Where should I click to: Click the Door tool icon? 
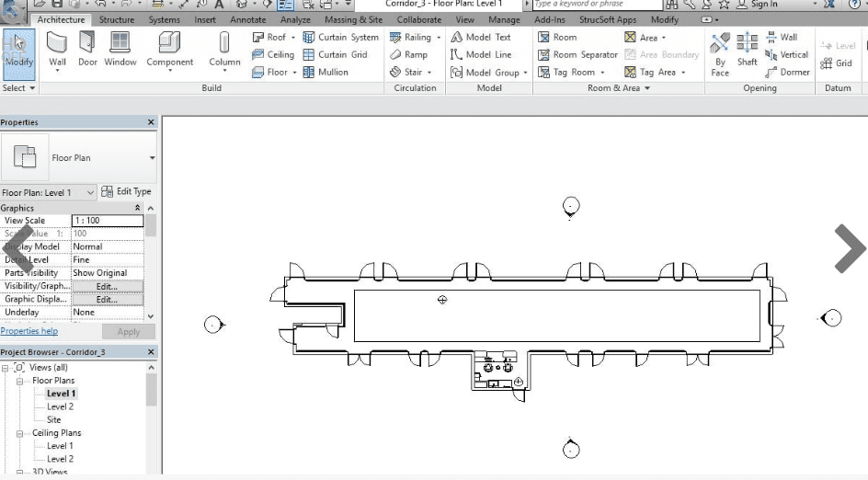(87, 50)
